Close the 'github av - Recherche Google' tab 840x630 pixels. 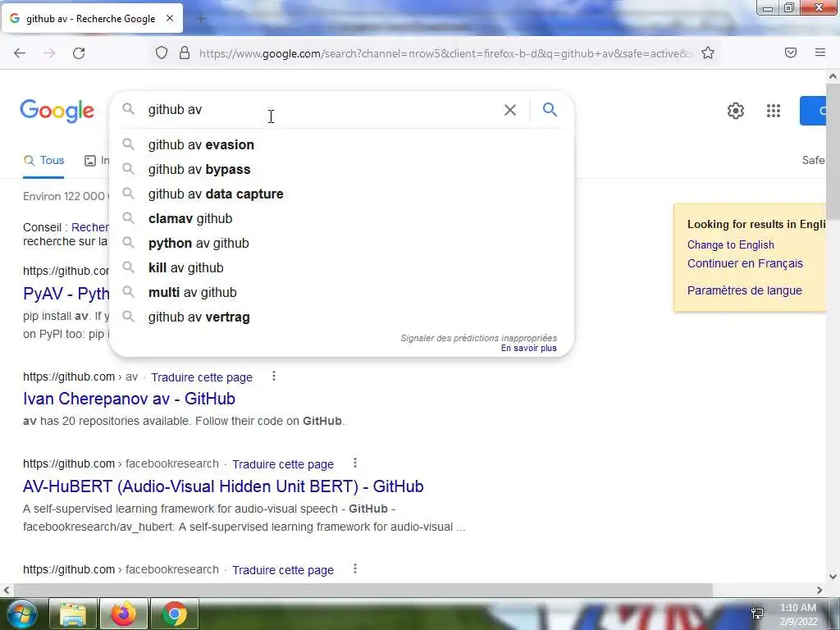[170, 18]
